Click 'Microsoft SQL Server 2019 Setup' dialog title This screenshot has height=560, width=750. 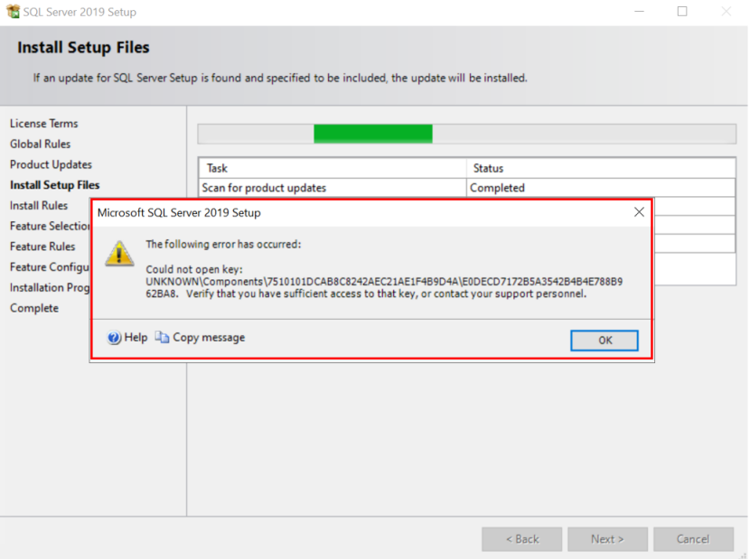[x=179, y=213]
